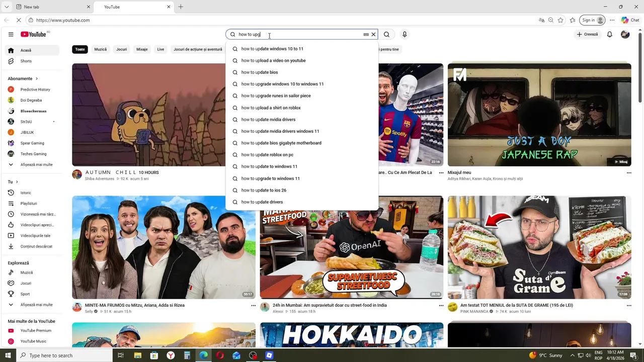Viewport: 644px width, 362px height.
Task: Open Jocuri under Explorează
Action: pyautogui.click(x=32, y=283)
